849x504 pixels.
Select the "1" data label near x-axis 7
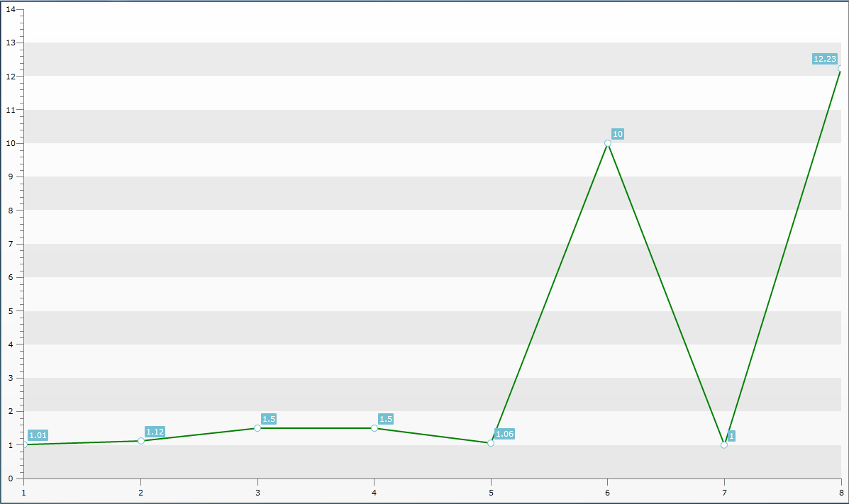(x=731, y=436)
